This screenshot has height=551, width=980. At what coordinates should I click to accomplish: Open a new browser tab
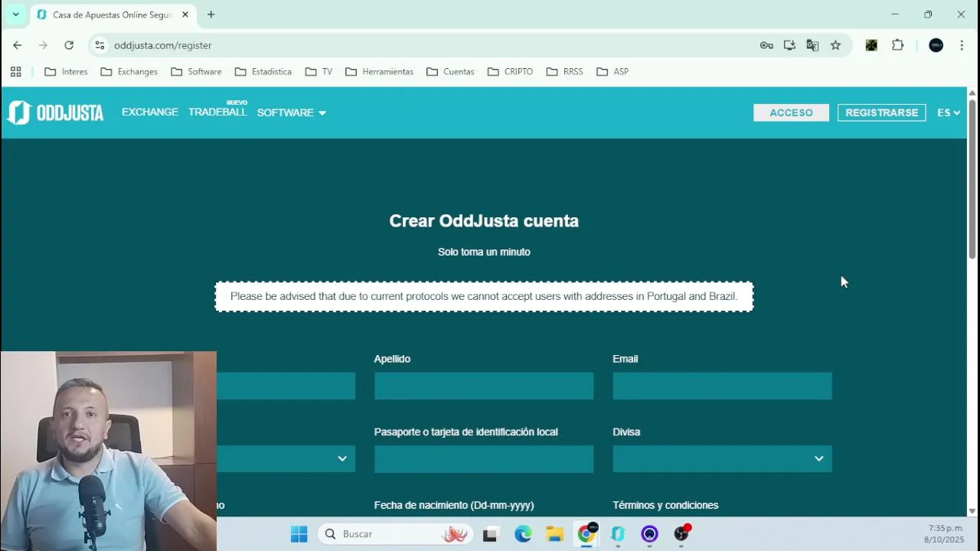click(211, 15)
